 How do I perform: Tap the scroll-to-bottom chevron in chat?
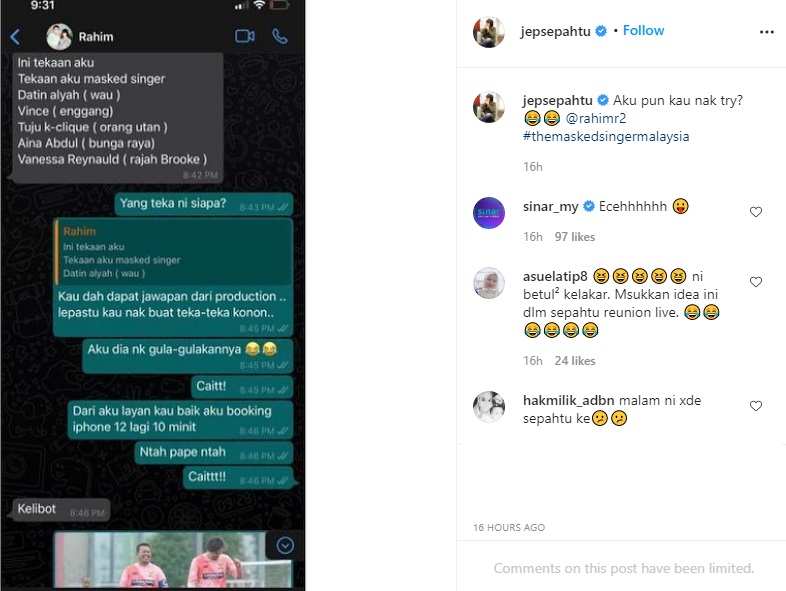point(285,545)
